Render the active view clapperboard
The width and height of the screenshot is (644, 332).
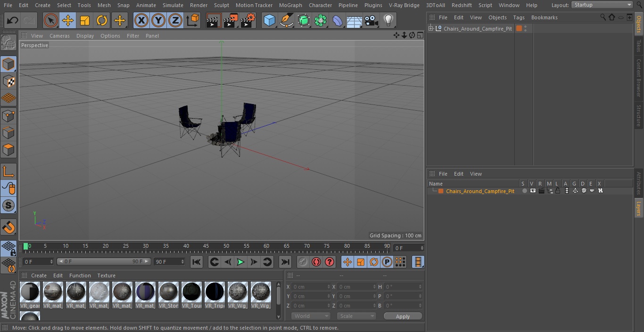click(214, 20)
